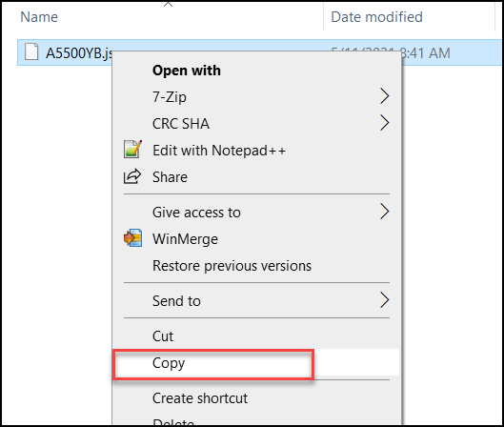504x427 pixels.
Task: Choose Restore previous versions
Action: 256,266
